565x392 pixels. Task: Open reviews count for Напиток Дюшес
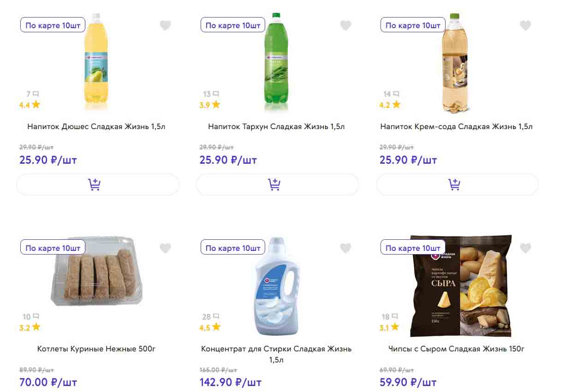32,94
